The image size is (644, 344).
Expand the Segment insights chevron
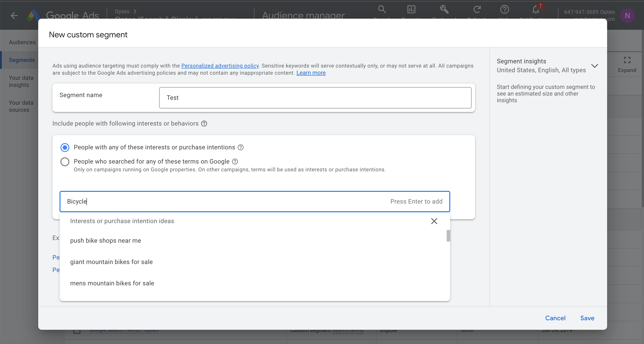coord(594,66)
